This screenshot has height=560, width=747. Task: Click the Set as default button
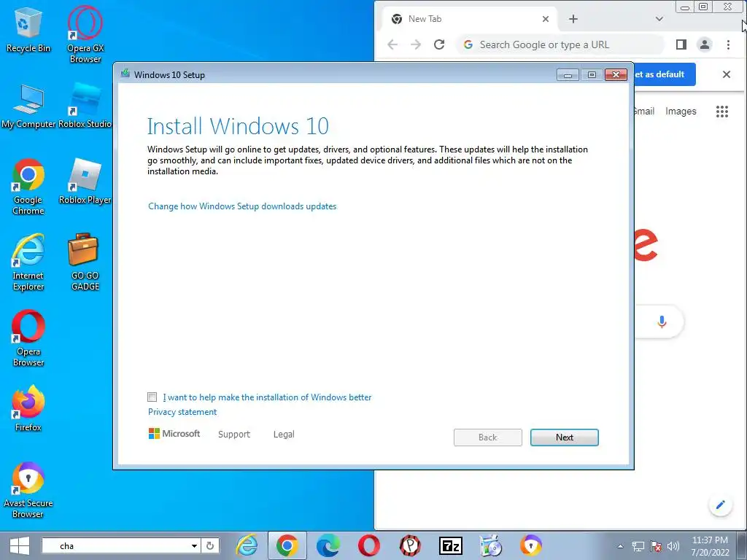[665, 74]
